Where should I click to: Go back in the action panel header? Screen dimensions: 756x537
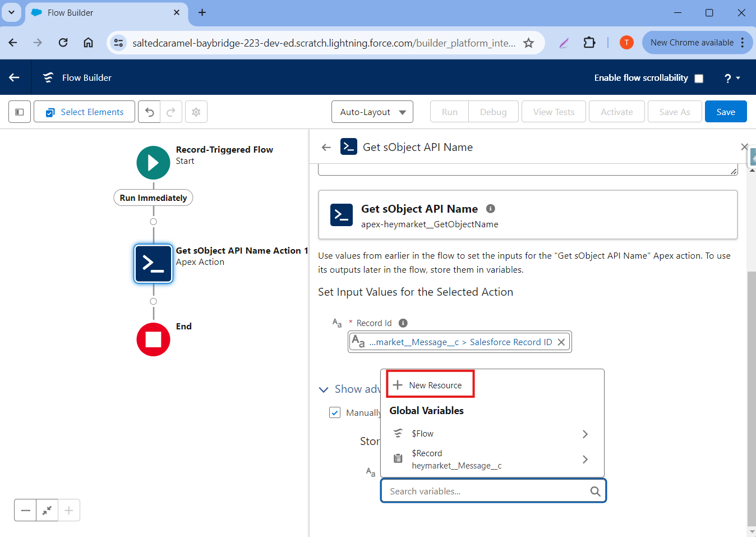click(326, 147)
